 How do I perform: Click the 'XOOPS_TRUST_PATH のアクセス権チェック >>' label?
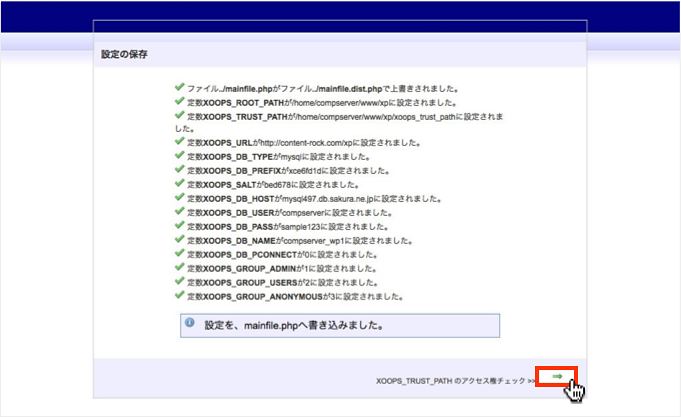coord(456,381)
